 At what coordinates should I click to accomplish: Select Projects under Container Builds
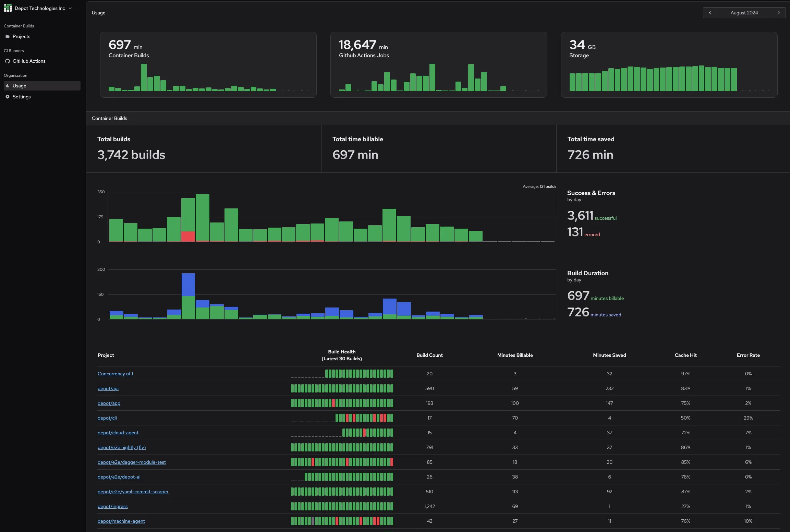[x=22, y=36]
